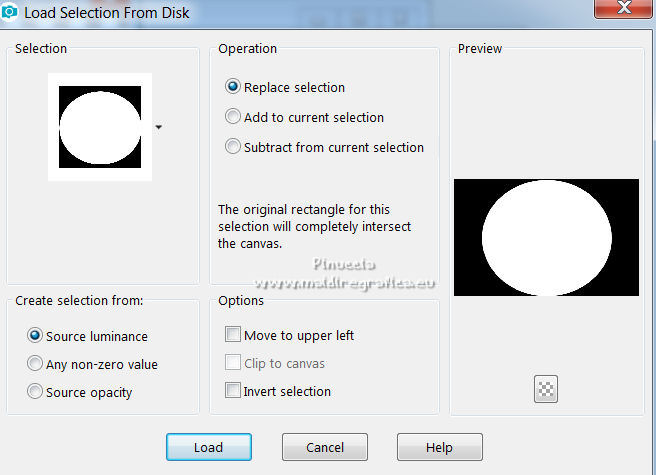Toggle the transparency checkerboard preview icon
The height and width of the screenshot is (475, 656).
[x=546, y=390]
